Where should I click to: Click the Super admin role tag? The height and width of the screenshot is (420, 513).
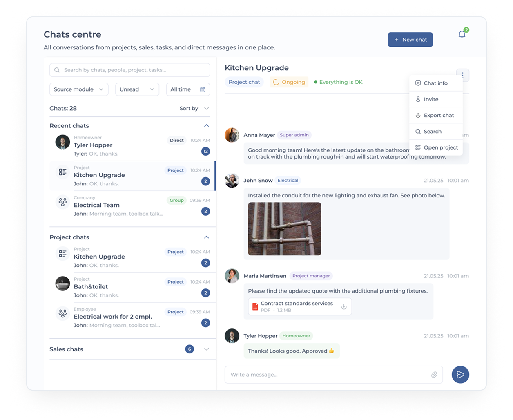pyautogui.click(x=294, y=135)
